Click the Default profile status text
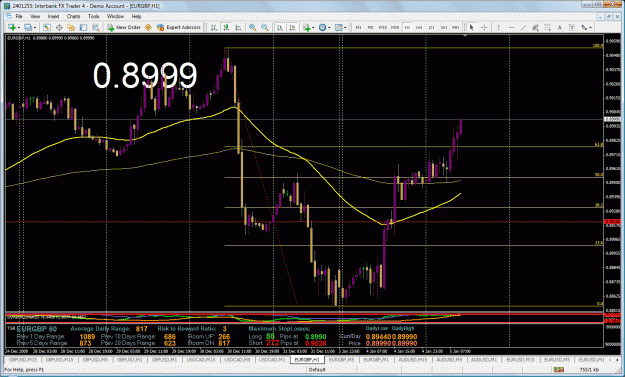This screenshot has height=377, width=625. coord(317,370)
